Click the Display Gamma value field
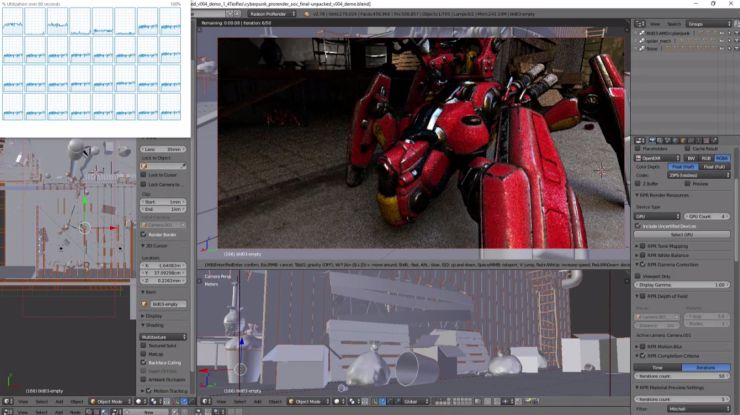The width and height of the screenshot is (740, 415). coord(682,285)
